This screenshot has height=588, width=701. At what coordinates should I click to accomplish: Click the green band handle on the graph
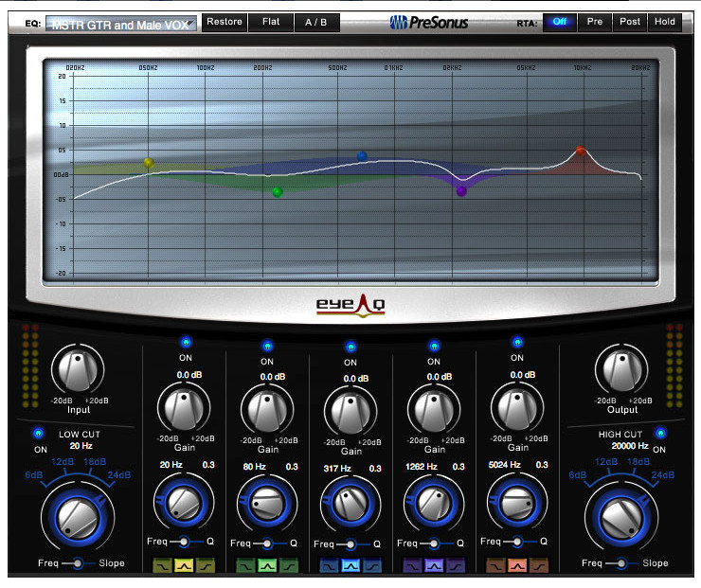tap(278, 192)
